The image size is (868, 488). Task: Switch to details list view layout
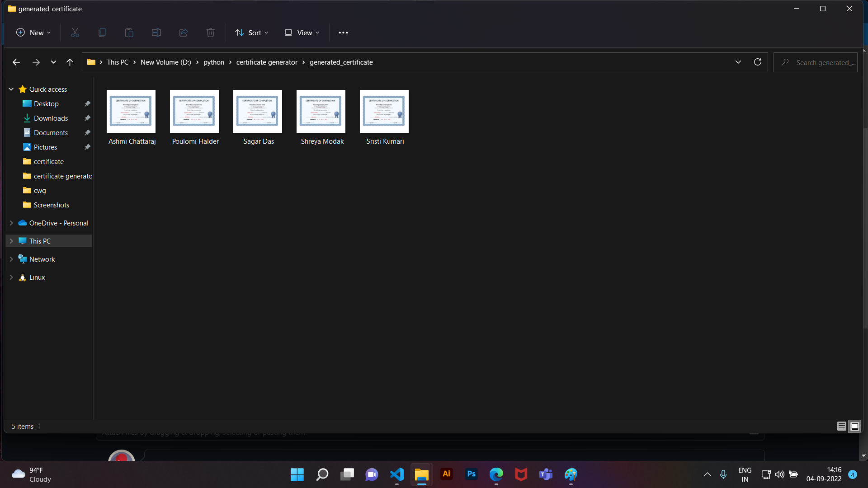pyautogui.click(x=841, y=426)
